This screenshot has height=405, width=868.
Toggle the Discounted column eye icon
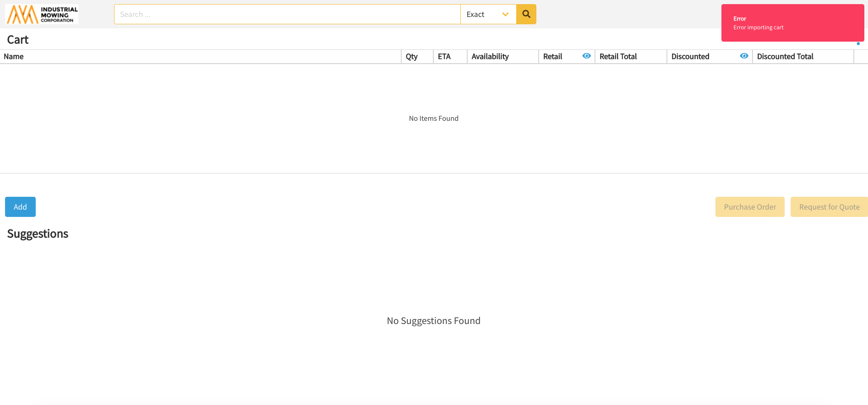coord(744,56)
